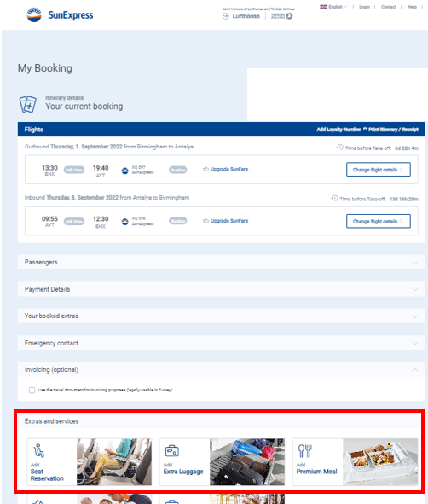Click the Lufthansa logo in header
The image size is (428, 504).
click(241, 16)
